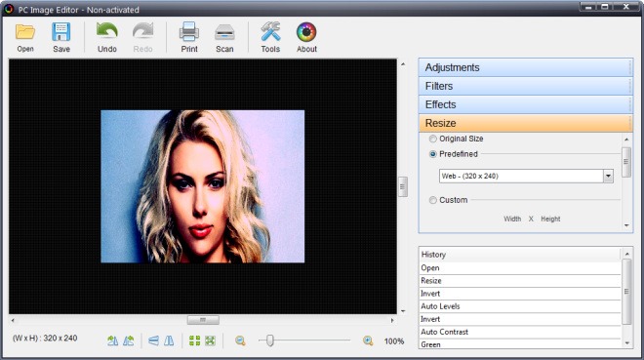Click the canvas scroll right arrow
The height and width of the screenshot is (360, 644).
(392, 320)
